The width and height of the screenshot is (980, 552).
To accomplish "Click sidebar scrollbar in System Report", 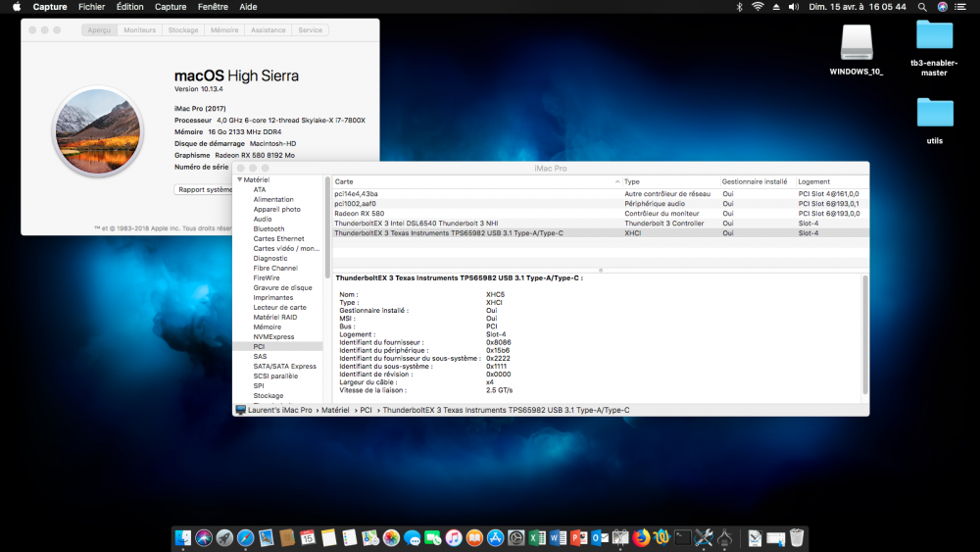I will point(327,227).
